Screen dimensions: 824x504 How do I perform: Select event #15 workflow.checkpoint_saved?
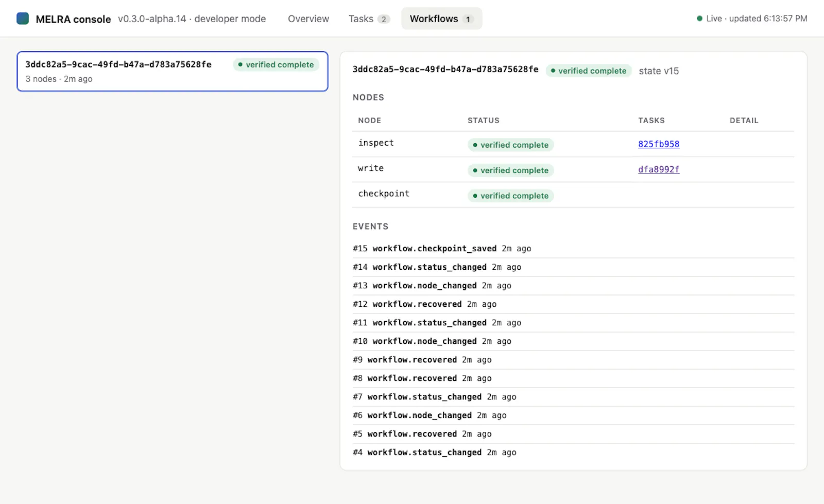(x=573, y=249)
